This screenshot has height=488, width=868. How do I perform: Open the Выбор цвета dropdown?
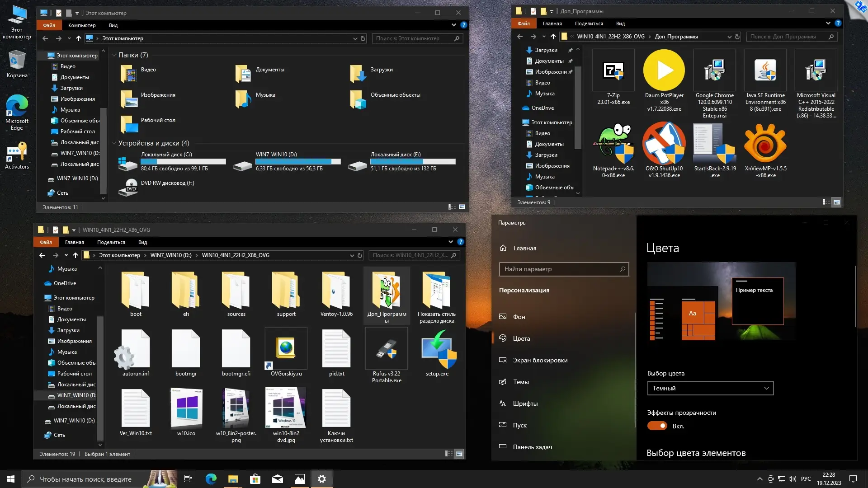point(710,388)
